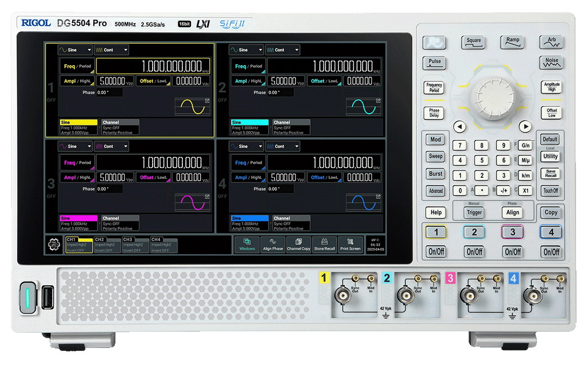The height and width of the screenshot is (365, 588).
Task: Select the Ramp waveform key
Action: tap(512, 42)
